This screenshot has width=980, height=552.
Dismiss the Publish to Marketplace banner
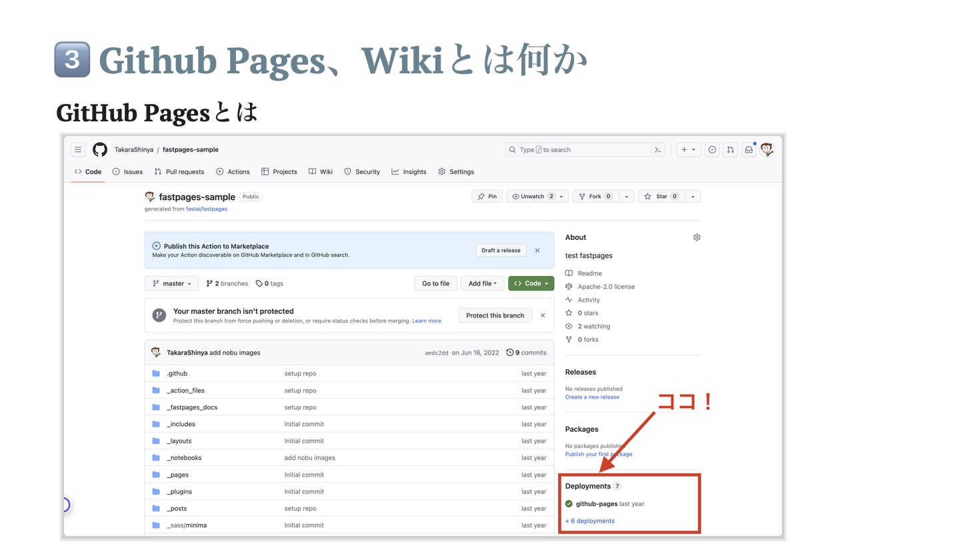(x=537, y=251)
